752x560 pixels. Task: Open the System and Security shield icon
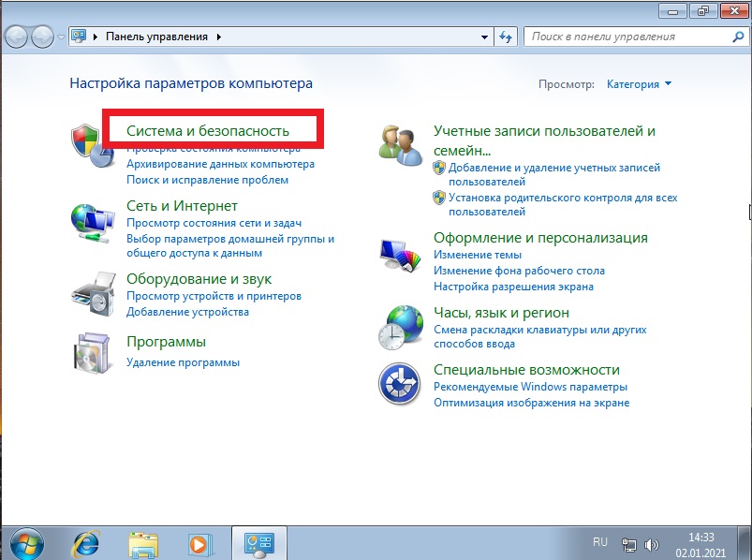[x=93, y=145]
